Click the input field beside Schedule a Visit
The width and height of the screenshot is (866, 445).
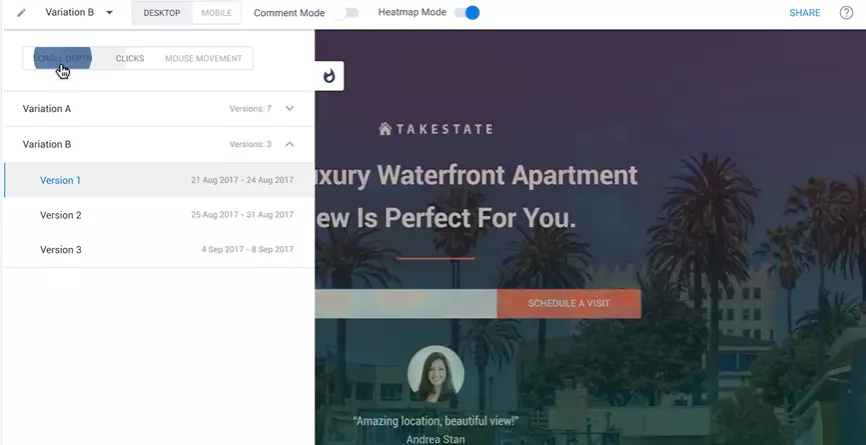(x=405, y=304)
